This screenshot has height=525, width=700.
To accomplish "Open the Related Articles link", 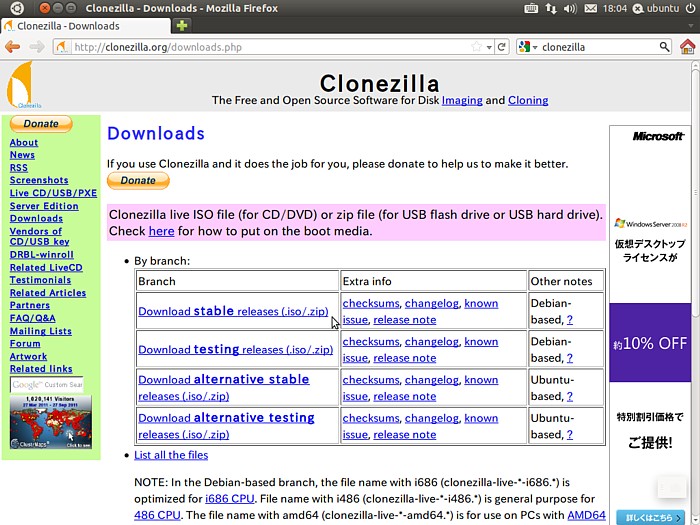I will point(48,293).
